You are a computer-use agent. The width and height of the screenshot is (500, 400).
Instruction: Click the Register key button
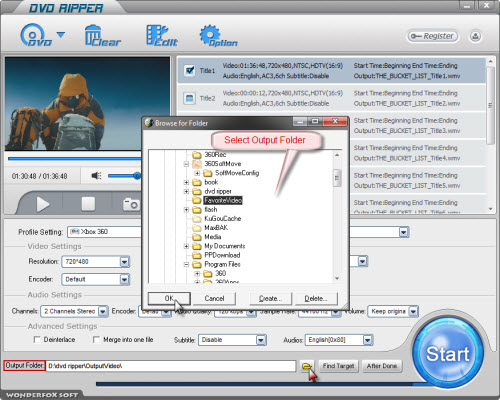point(432,36)
